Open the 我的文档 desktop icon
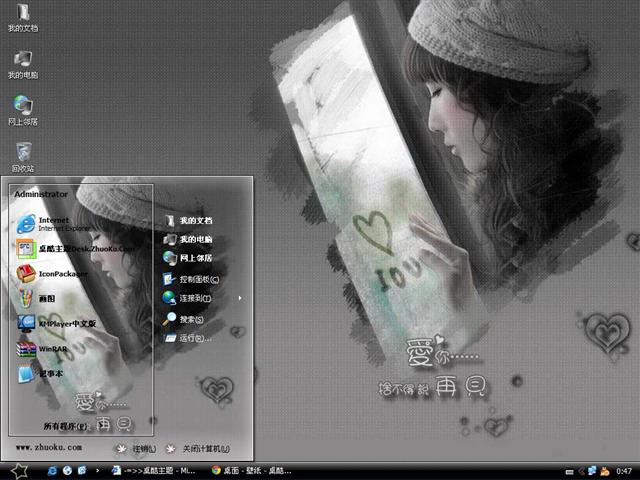This screenshot has height=480, width=640. coord(23,17)
